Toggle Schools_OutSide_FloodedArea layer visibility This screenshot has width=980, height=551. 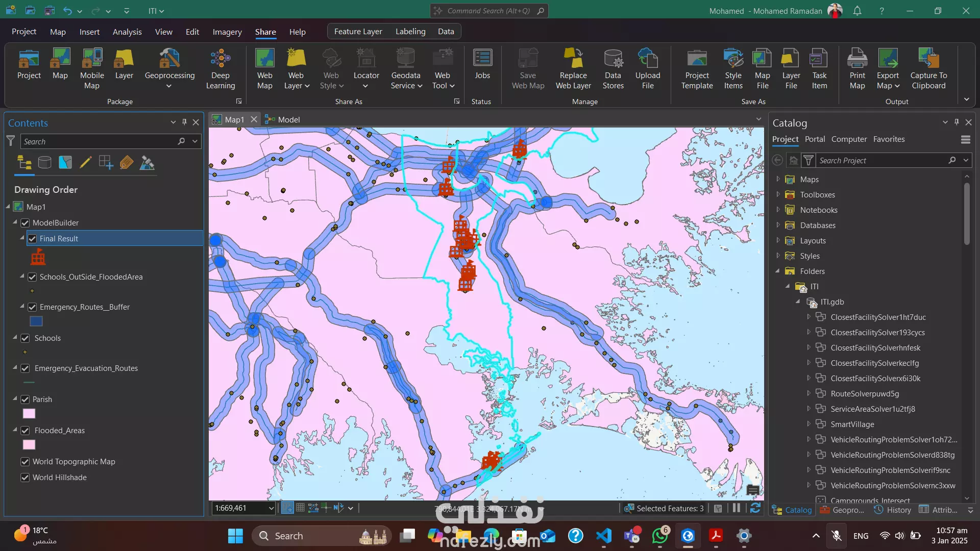pos(32,277)
